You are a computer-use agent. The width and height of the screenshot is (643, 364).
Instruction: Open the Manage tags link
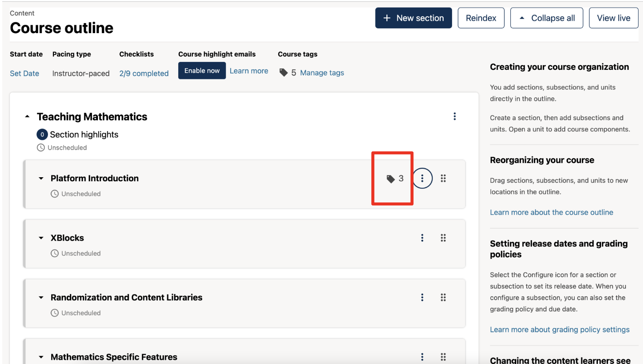(322, 73)
